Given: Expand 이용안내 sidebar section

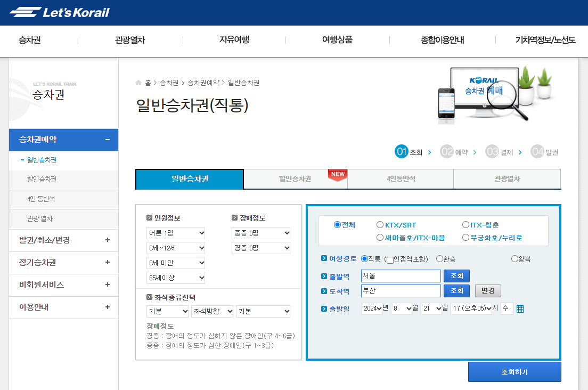Looking at the screenshot, I should point(63,307).
